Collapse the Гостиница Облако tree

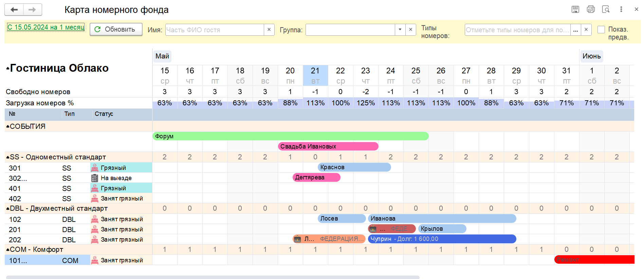pos(7,69)
